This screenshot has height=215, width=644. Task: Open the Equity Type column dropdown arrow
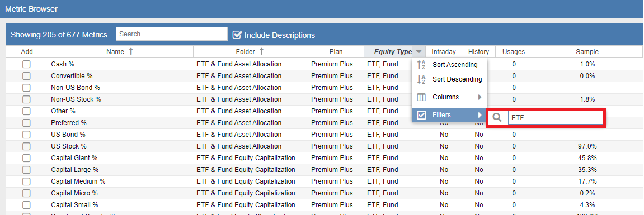419,52
